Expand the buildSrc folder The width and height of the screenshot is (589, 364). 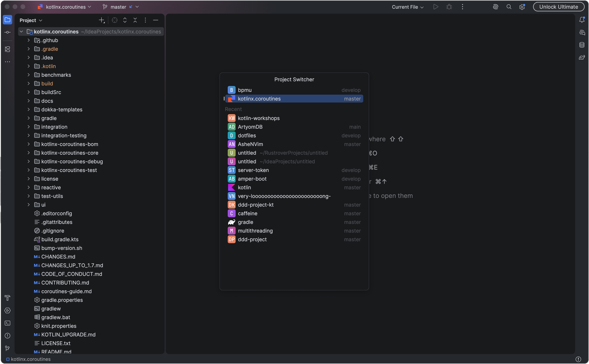(28, 92)
